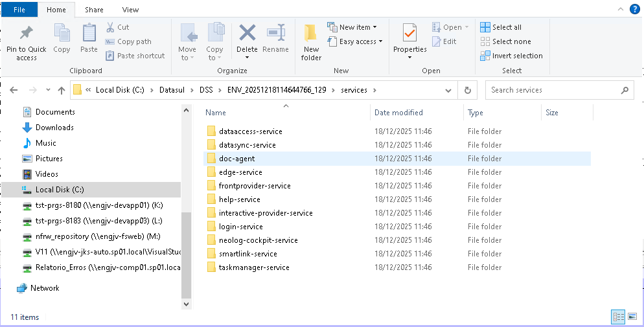Click the Paste clipboard icon
This screenshot has height=327, width=644.
point(89,34)
